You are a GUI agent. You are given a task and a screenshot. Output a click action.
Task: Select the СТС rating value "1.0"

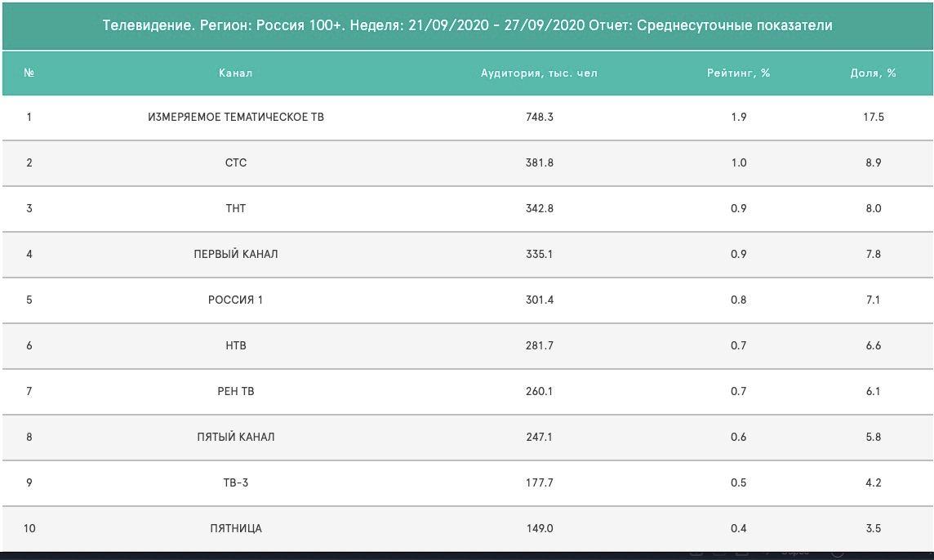point(739,162)
